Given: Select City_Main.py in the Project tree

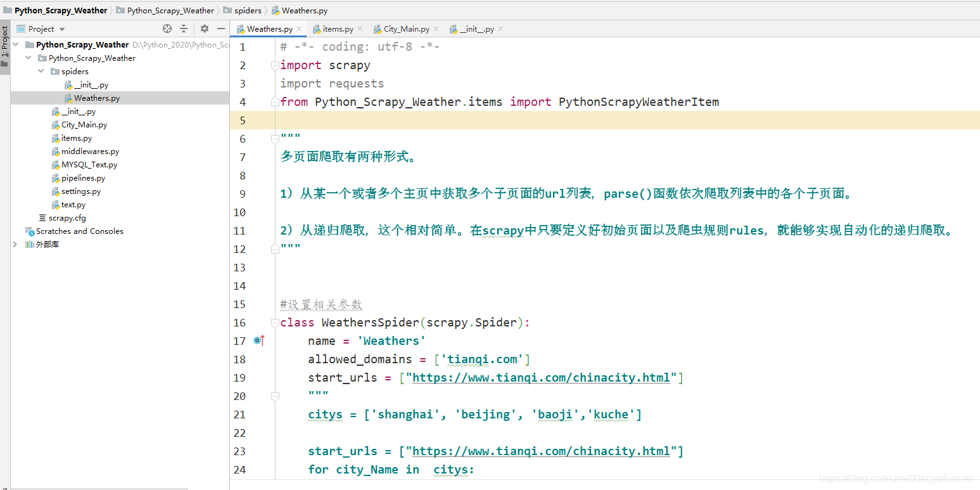Looking at the screenshot, I should click(x=79, y=125).
